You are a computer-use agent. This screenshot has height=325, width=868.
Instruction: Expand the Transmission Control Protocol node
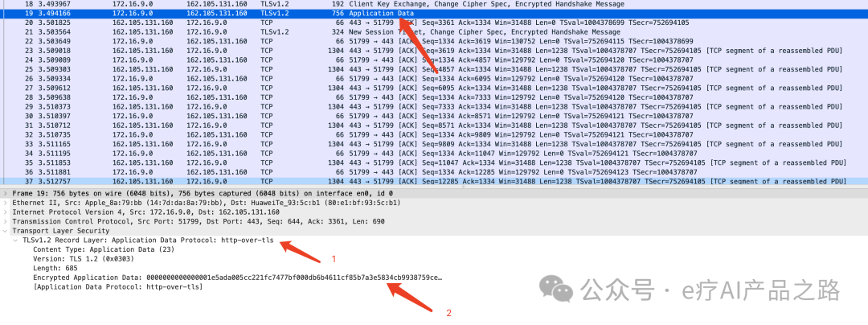pyautogui.click(x=7, y=221)
